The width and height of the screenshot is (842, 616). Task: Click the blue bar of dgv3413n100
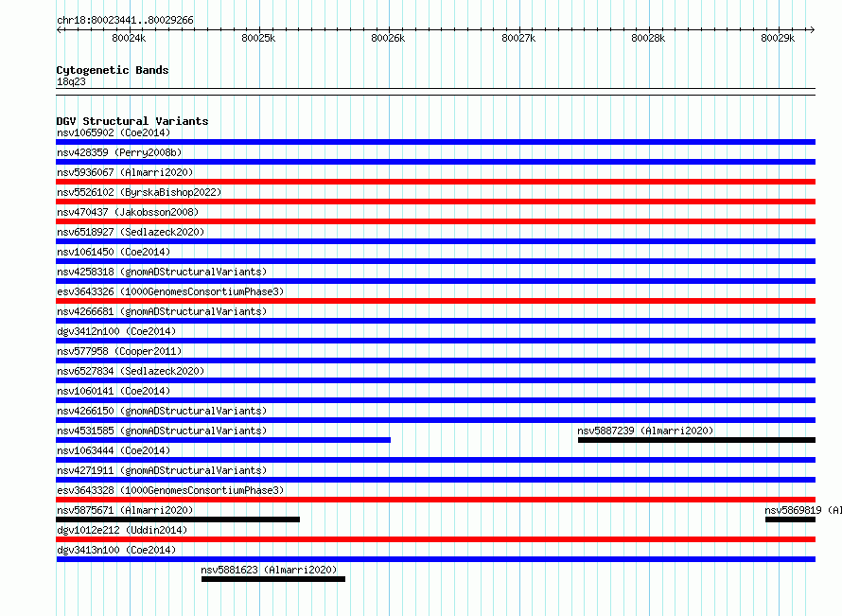pyautogui.click(x=435, y=559)
